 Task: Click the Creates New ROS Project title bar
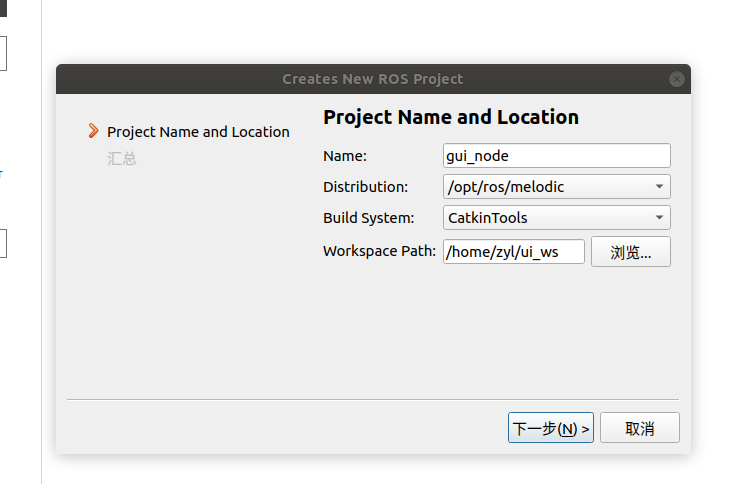[373, 79]
